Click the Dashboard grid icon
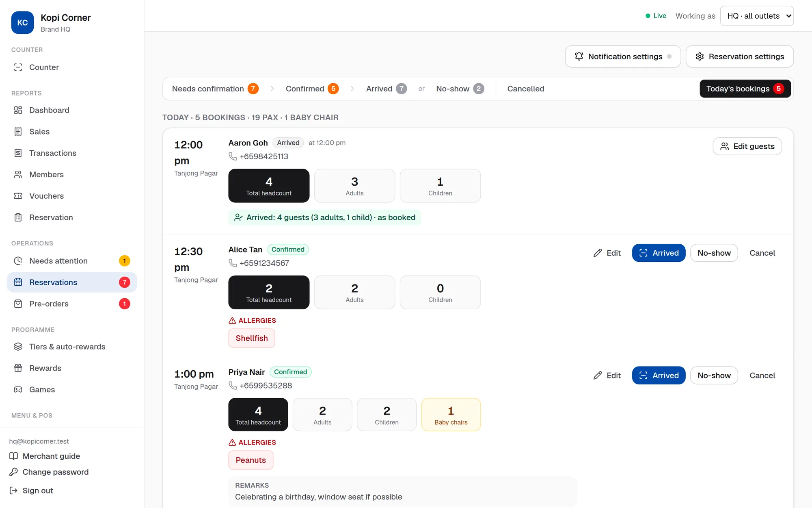 click(18, 110)
